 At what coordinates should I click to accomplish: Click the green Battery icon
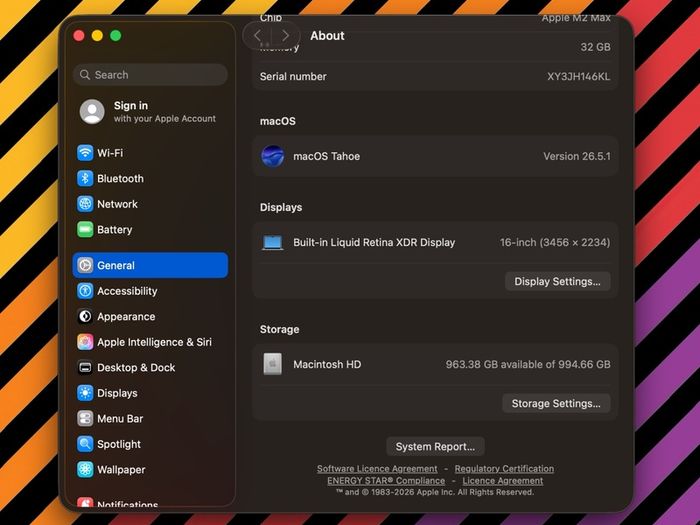click(x=85, y=229)
